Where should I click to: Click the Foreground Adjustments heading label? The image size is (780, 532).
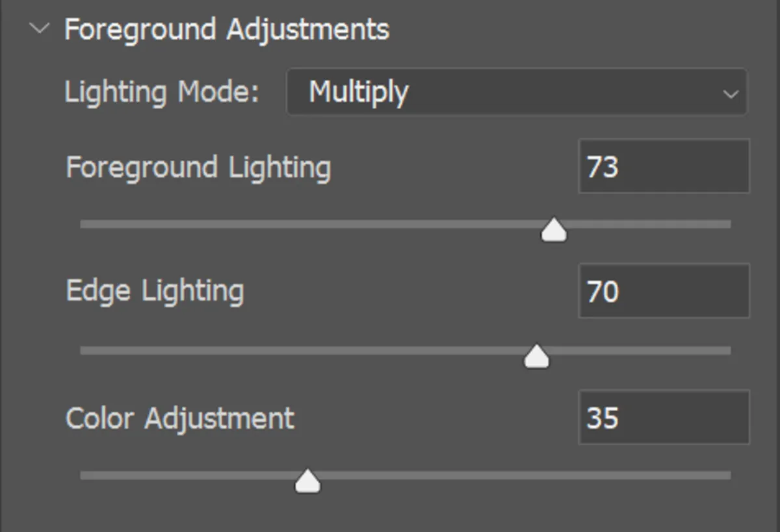226,29
